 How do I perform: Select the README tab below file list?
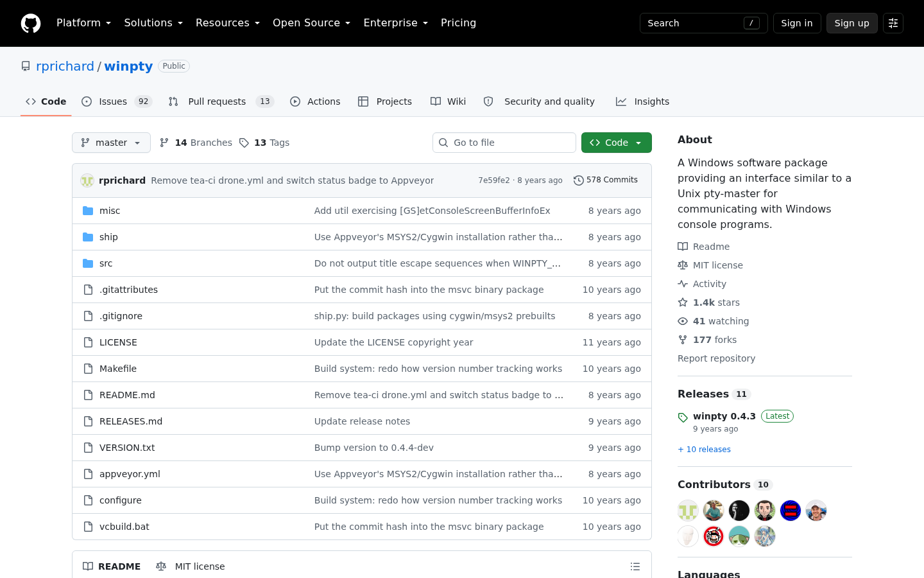(112, 566)
